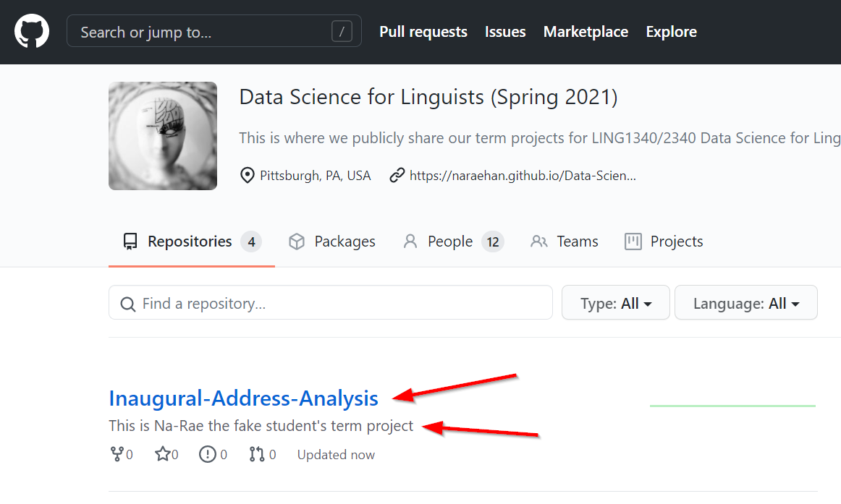
Task: Click the slash shortcut key icon
Action: tap(342, 32)
